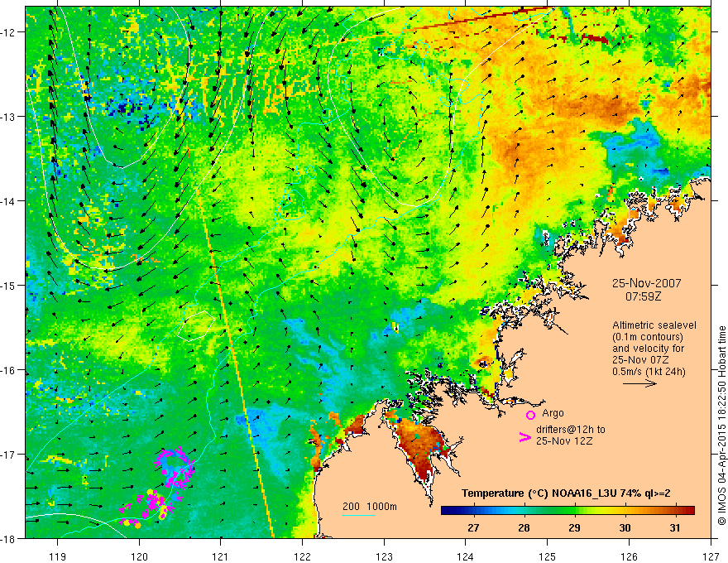This screenshot has height=563, width=728.
Task: Click the 'Altimetric sealevel' text
Action: click(654, 325)
